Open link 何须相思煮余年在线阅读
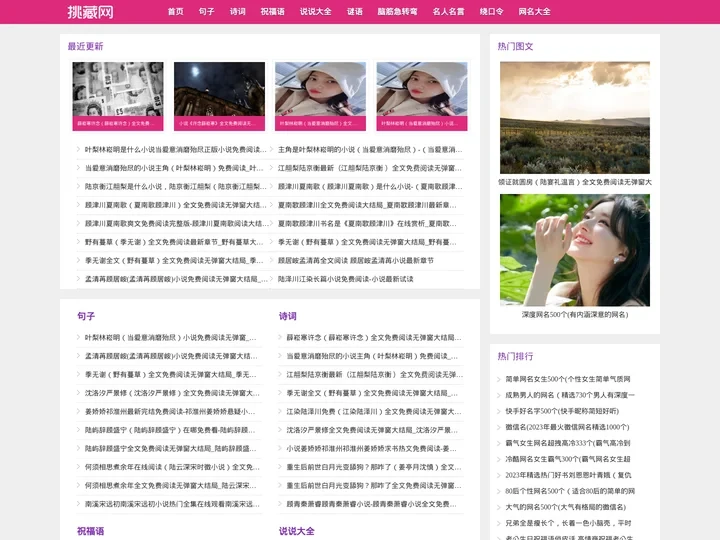Screen dimensions: 720x540 pos(172,467)
